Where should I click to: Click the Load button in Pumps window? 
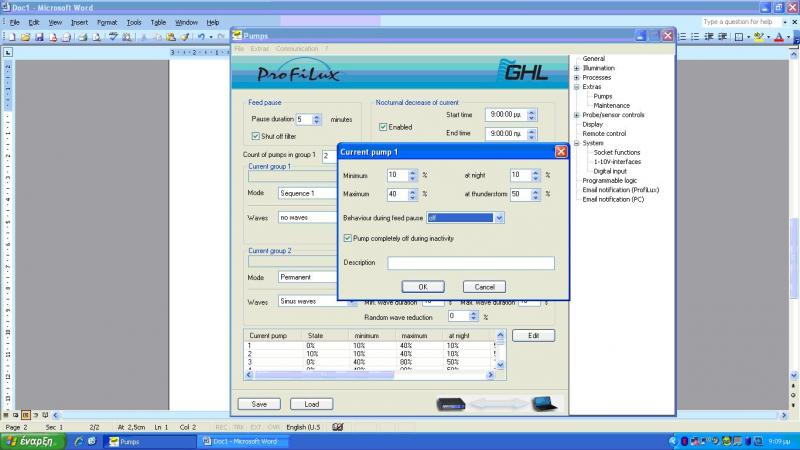coord(311,404)
